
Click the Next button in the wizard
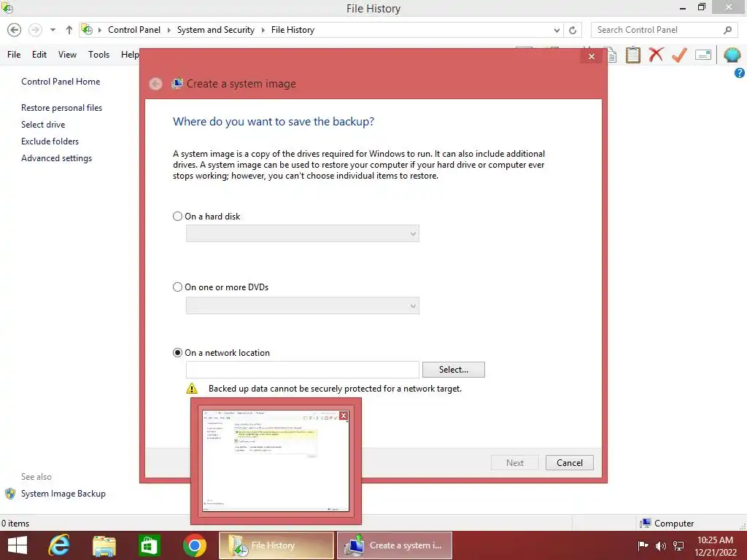pos(514,463)
